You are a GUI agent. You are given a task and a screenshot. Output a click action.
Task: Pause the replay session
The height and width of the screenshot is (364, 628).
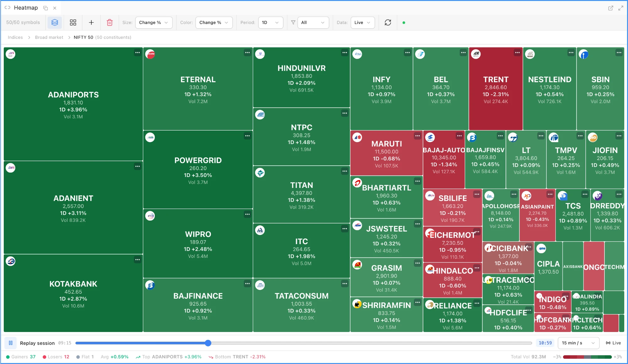click(11, 343)
